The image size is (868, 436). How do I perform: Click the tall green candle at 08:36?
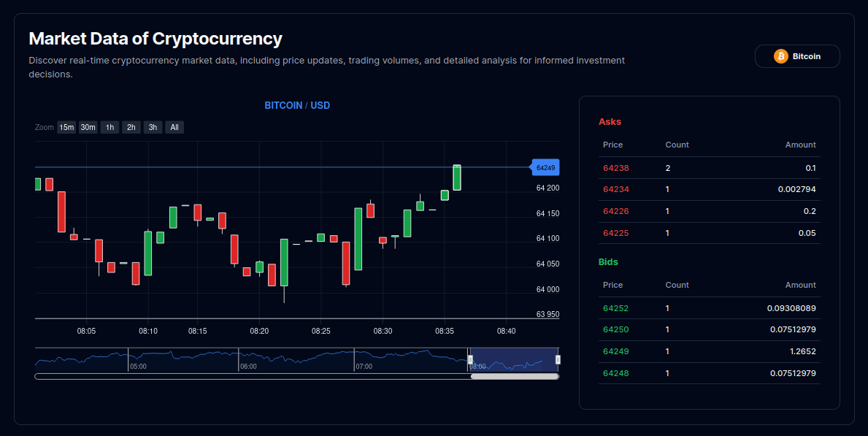click(x=457, y=178)
